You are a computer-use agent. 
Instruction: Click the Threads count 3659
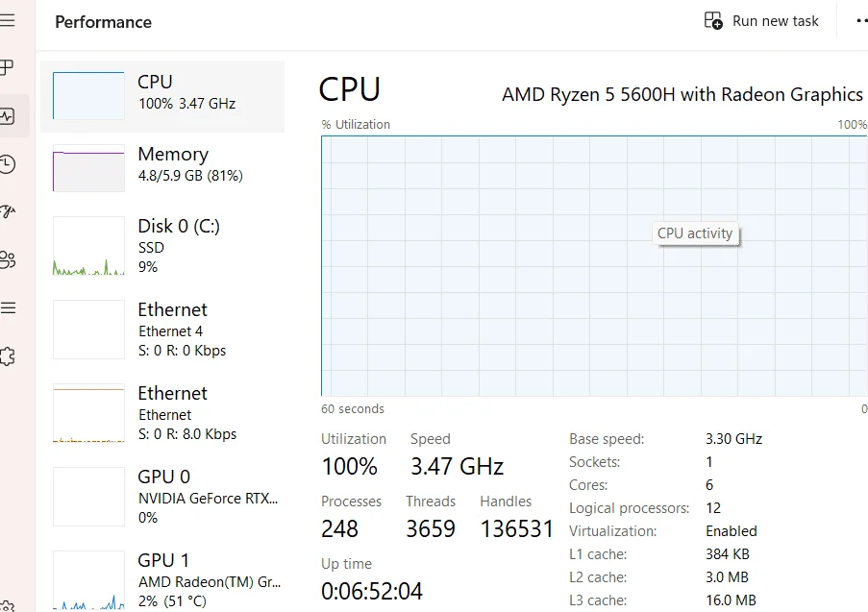pos(430,529)
